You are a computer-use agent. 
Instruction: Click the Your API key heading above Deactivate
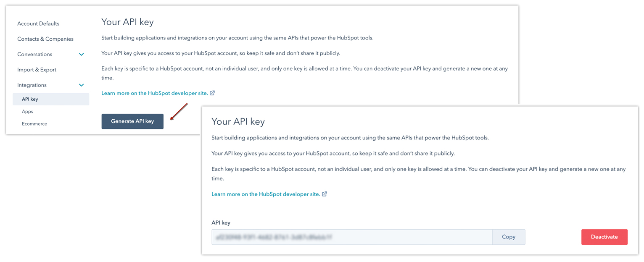[x=238, y=122]
